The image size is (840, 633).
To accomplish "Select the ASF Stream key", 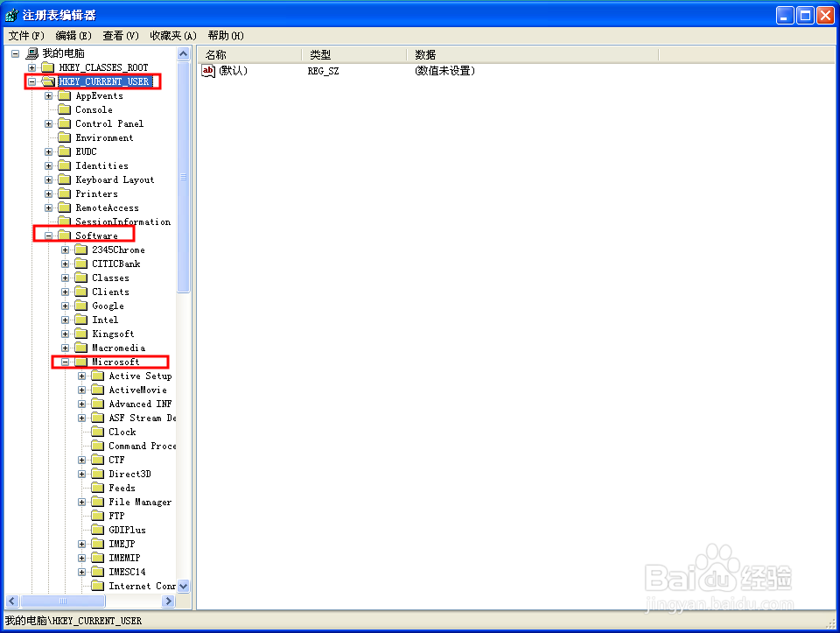I will 142,418.
